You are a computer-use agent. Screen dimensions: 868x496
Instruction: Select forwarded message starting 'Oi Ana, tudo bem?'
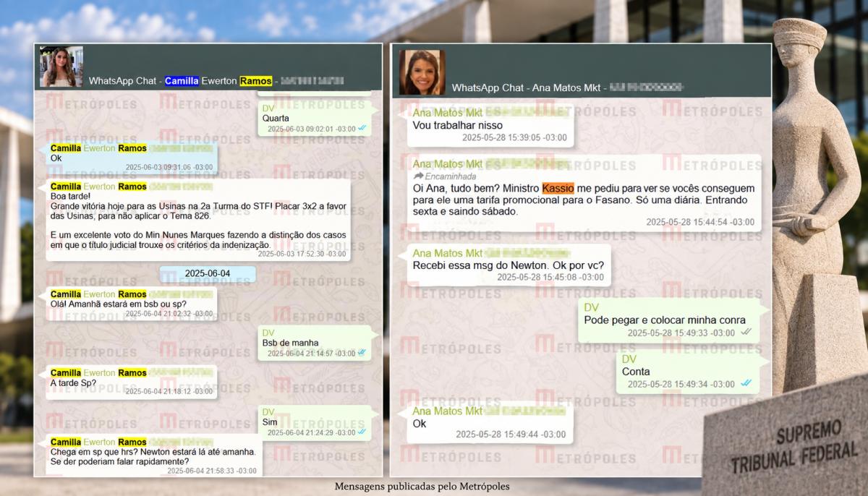pyautogui.click(x=583, y=193)
